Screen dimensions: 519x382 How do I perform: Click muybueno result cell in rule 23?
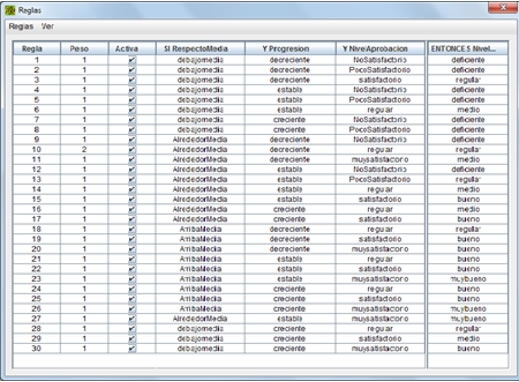tap(468, 279)
